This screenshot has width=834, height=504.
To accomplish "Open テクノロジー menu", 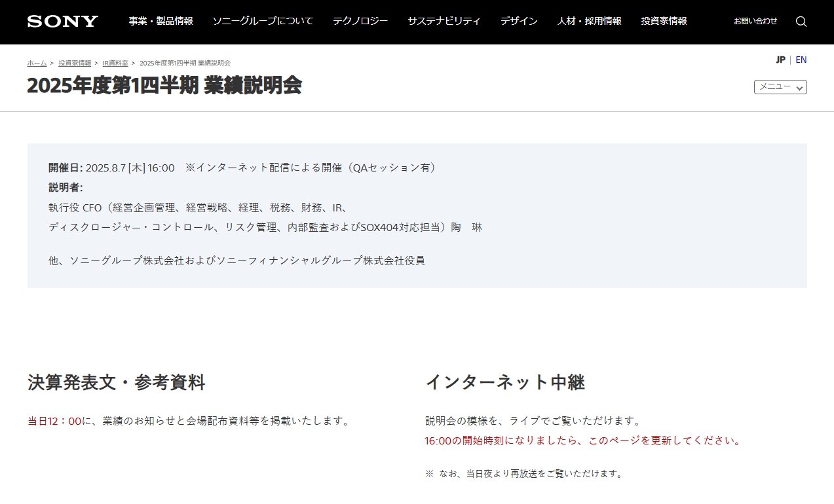I will pos(360,21).
